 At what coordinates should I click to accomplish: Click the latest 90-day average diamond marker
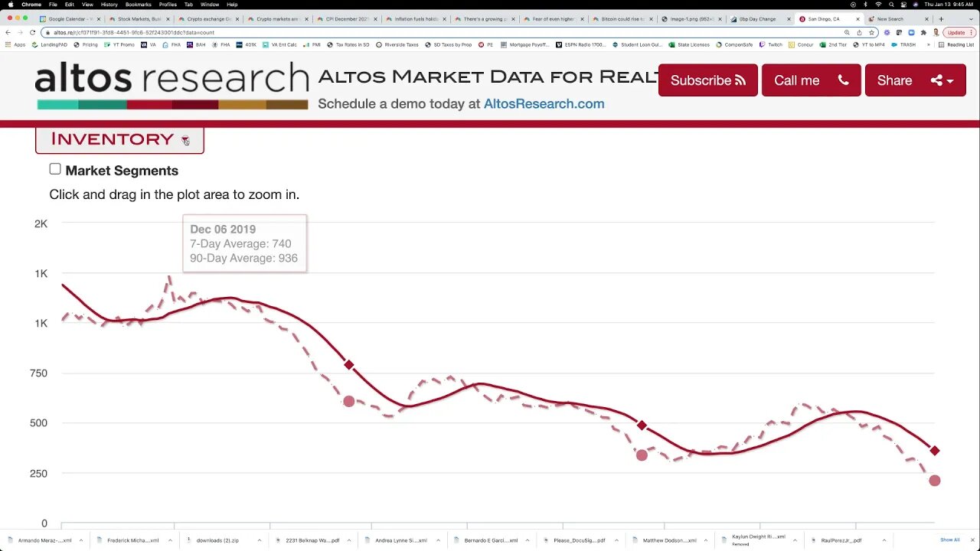point(934,451)
